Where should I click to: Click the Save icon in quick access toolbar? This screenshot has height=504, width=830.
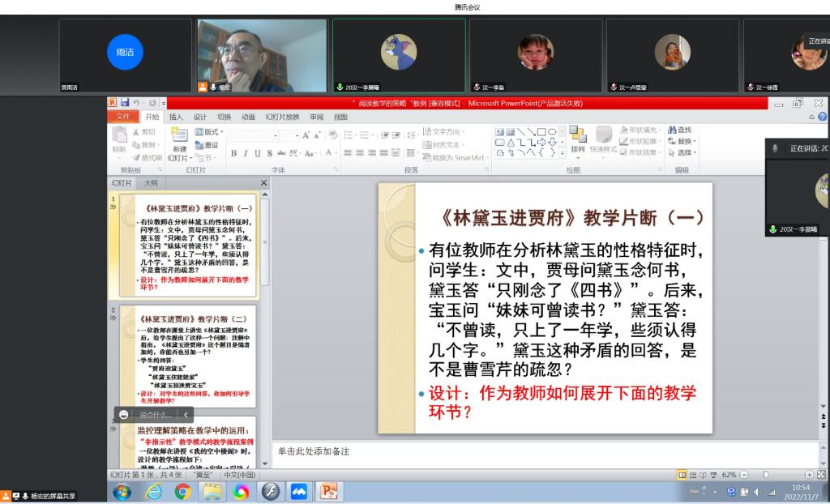pyautogui.click(x=125, y=103)
